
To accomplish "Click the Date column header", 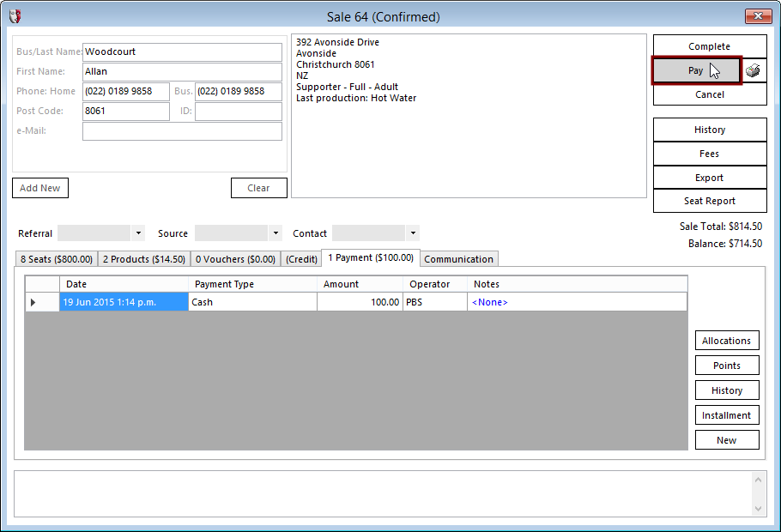I will [x=124, y=284].
